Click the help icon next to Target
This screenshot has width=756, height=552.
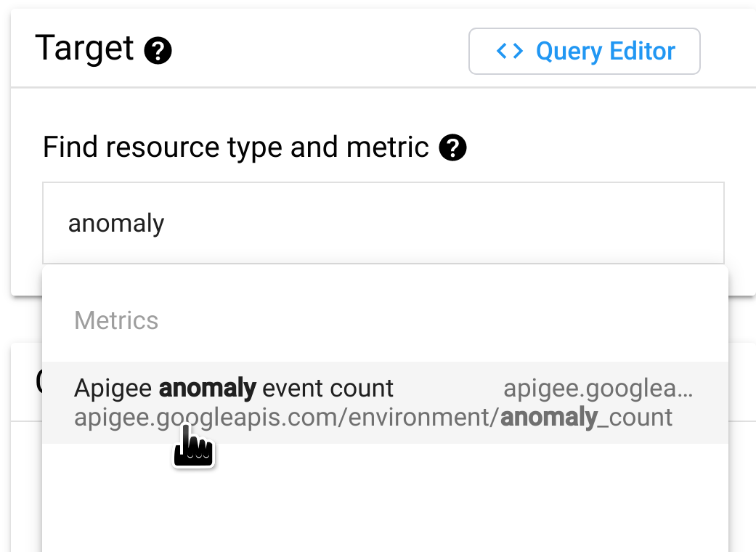(158, 52)
